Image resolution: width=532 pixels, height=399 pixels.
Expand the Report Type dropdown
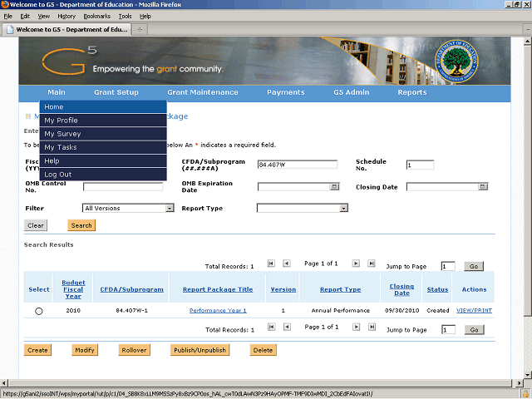[x=343, y=209]
